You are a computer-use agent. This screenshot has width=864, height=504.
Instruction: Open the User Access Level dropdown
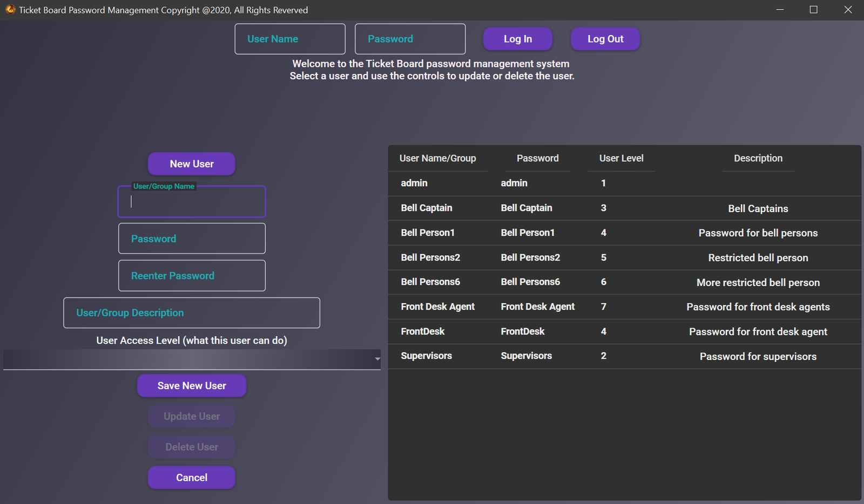[x=192, y=359]
